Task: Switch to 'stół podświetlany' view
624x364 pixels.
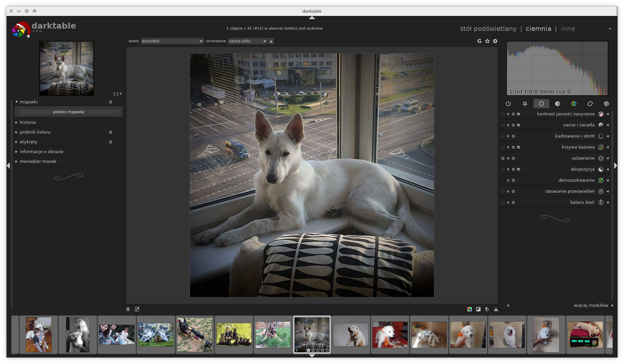Action: 488,29
